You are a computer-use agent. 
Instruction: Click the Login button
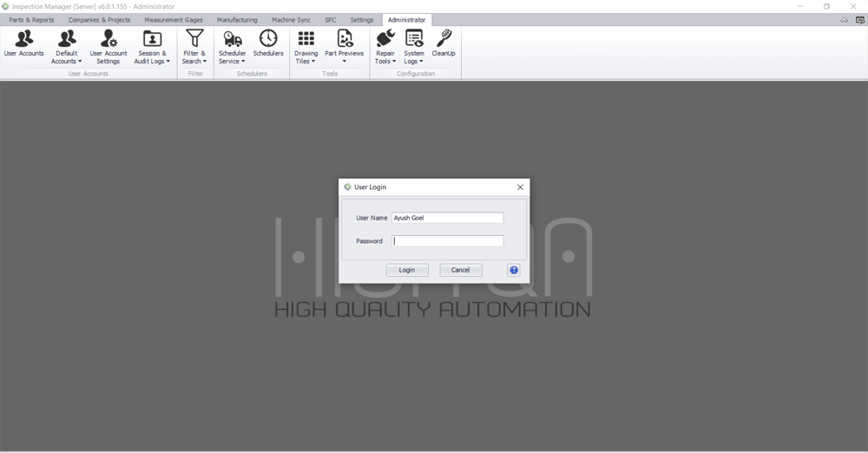pyautogui.click(x=407, y=270)
